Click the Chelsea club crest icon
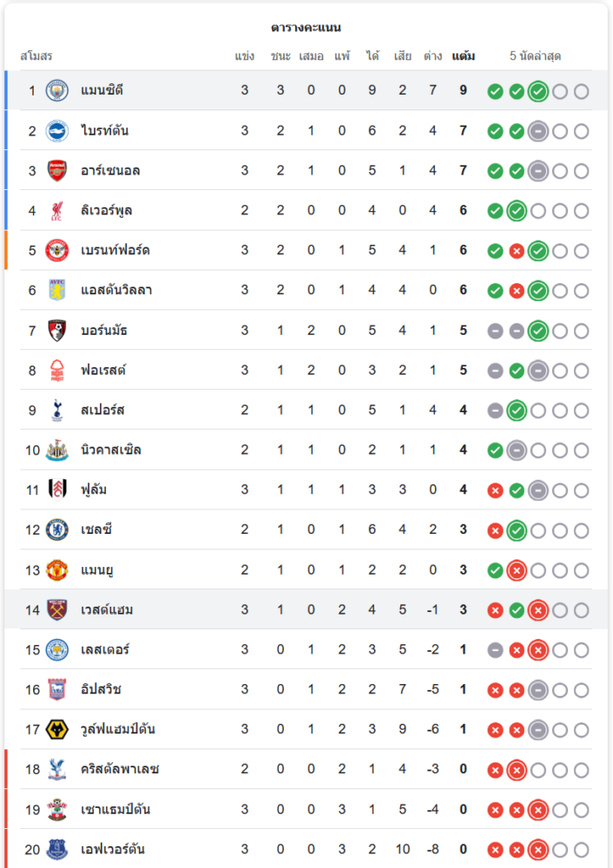613x868 pixels. (57, 529)
